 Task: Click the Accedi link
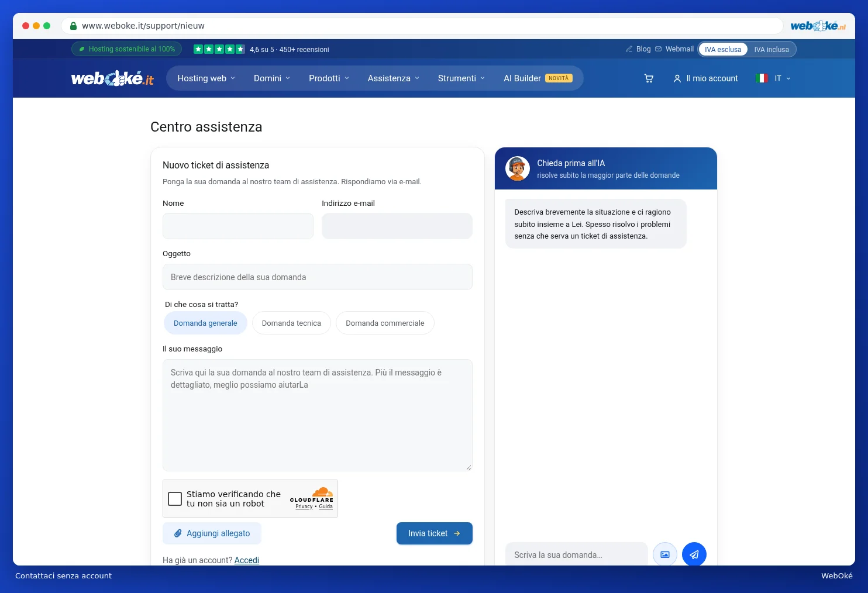click(247, 560)
